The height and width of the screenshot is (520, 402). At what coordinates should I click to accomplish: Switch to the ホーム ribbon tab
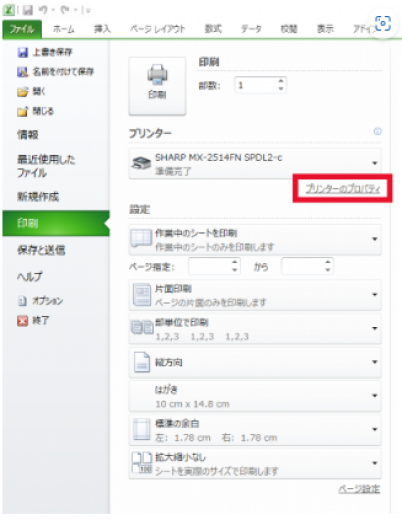point(63,29)
